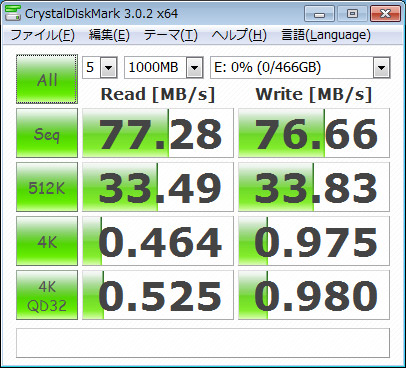The image size is (406, 368).
Task: Close the CrystalDiskMark window
Action: [x=385, y=14]
